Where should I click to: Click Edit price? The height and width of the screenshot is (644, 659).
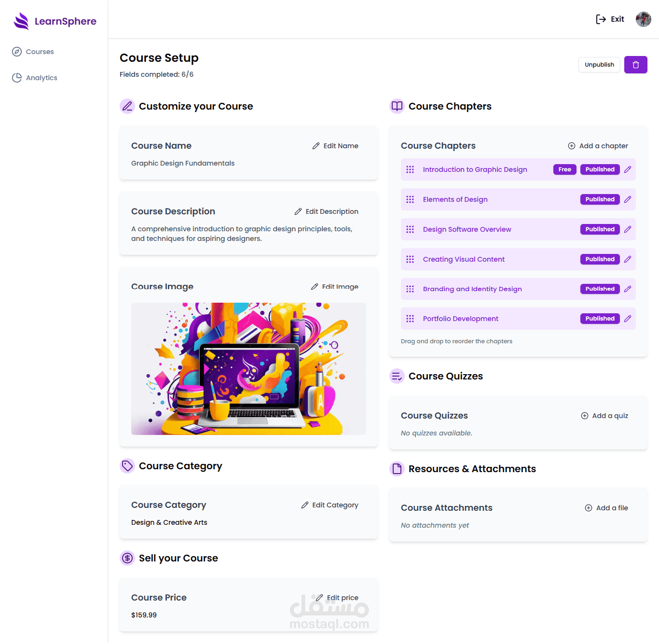coord(337,598)
